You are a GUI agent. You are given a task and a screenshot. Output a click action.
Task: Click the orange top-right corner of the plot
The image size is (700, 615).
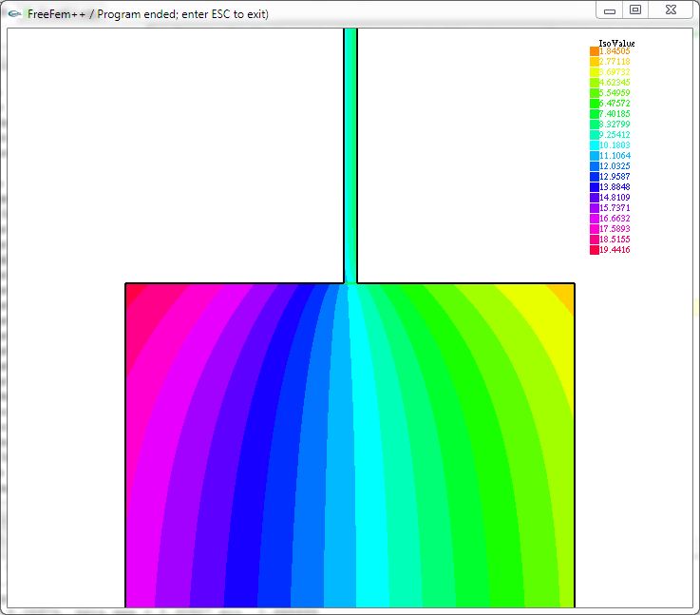tap(565, 294)
